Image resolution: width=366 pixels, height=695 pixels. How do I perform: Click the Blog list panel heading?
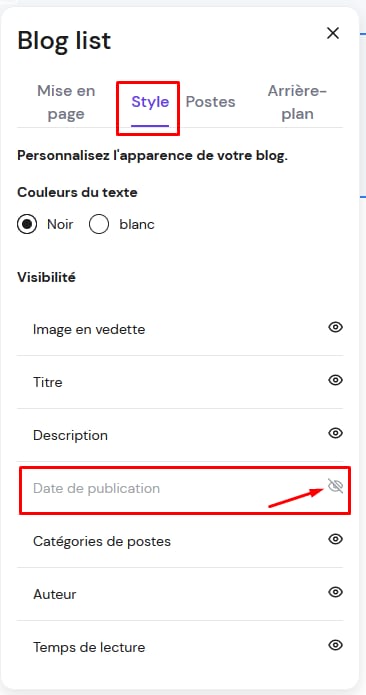click(64, 40)
